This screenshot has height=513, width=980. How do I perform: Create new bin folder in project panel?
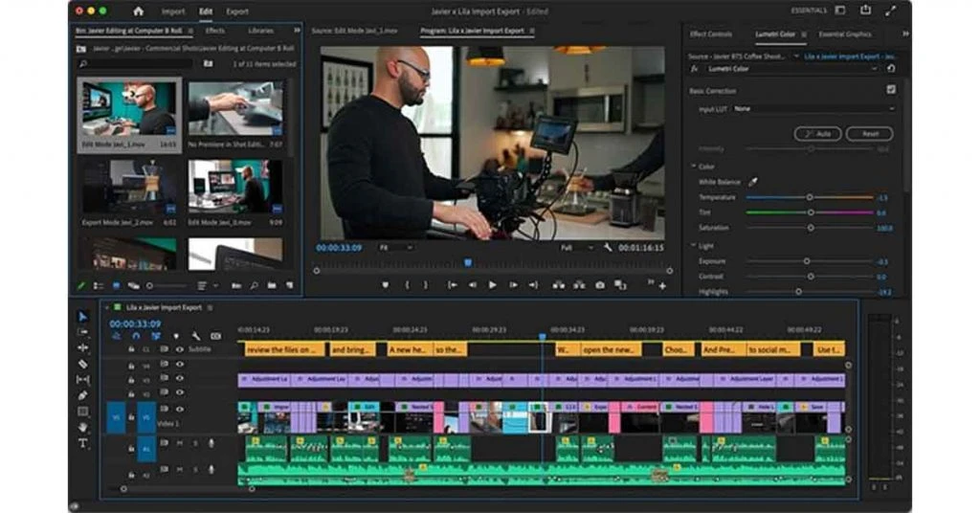click(272, 285)
